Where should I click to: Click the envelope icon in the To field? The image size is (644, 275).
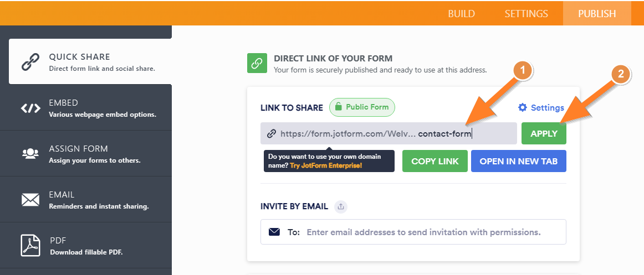[x=274, y=232]
